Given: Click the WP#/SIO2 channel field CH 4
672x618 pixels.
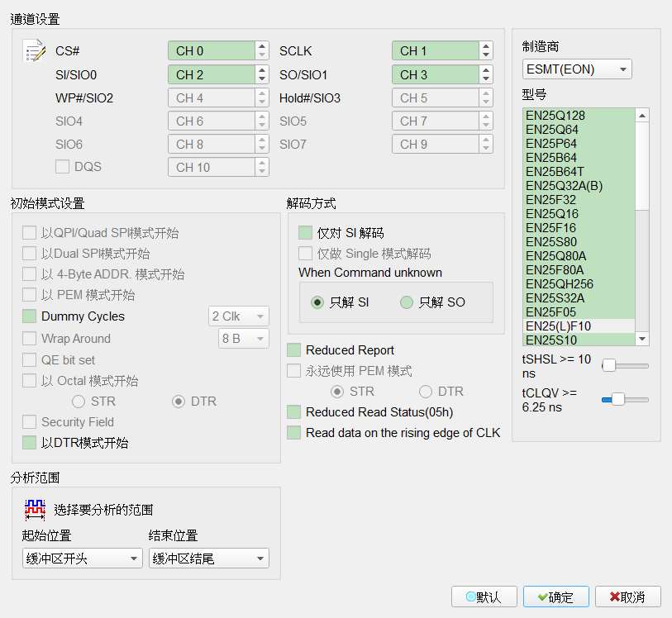Looking at the screenshot, I should coord(212,97).
